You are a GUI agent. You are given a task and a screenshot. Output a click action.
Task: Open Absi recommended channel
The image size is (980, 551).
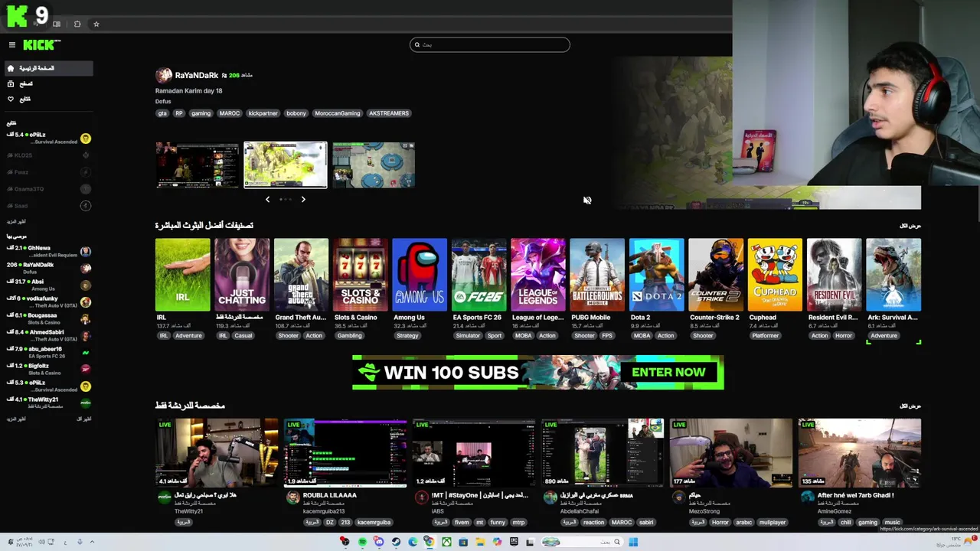(49, 285)
